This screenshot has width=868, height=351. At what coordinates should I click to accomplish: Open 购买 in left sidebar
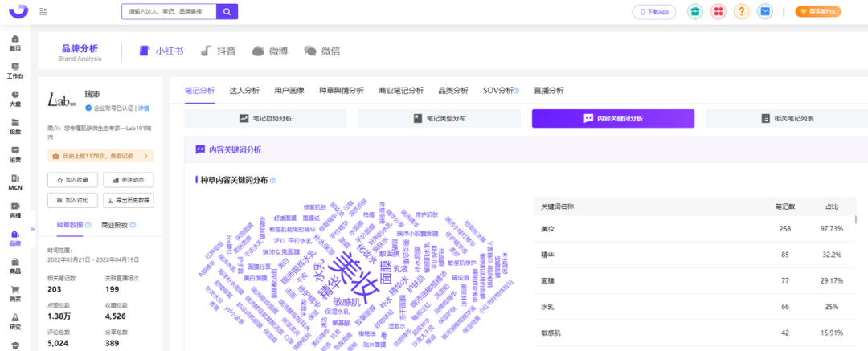15,293
